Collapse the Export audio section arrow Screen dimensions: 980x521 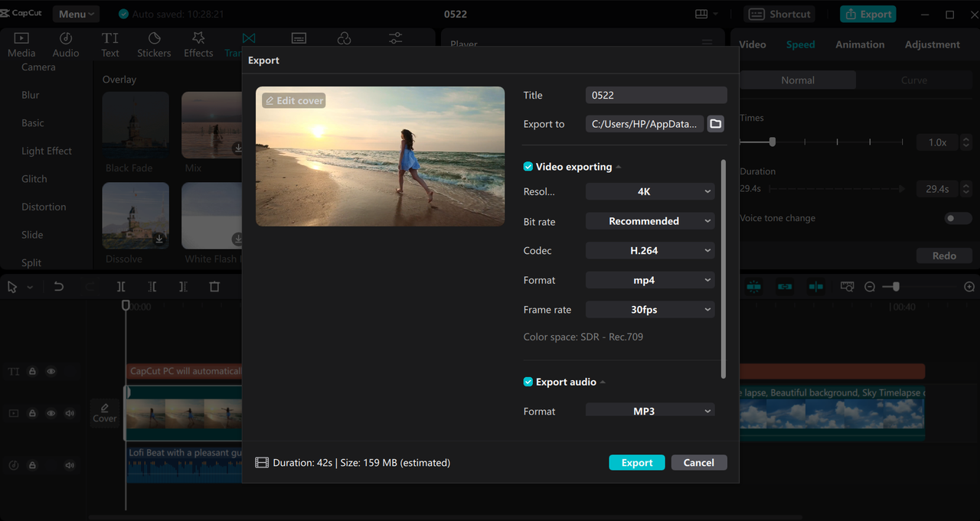coord(603,382)
